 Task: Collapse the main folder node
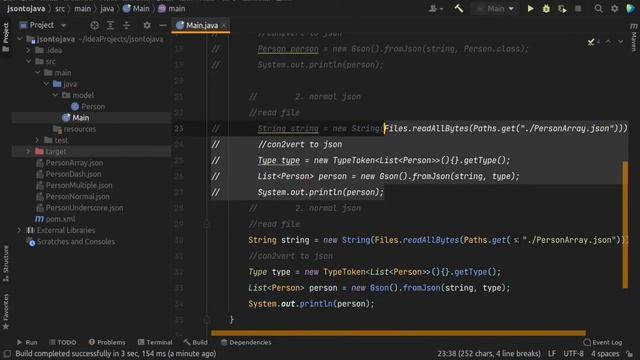coord(38,73)
